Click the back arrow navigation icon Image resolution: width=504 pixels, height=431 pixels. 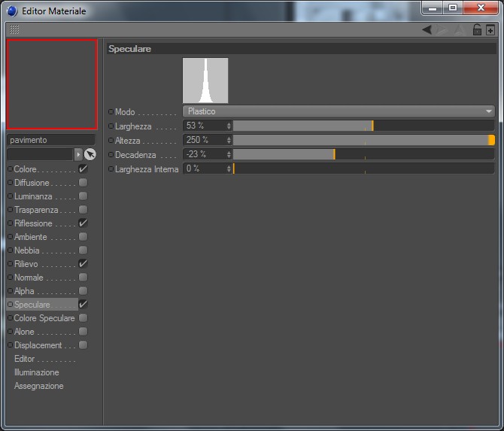(x=427, y=30)
